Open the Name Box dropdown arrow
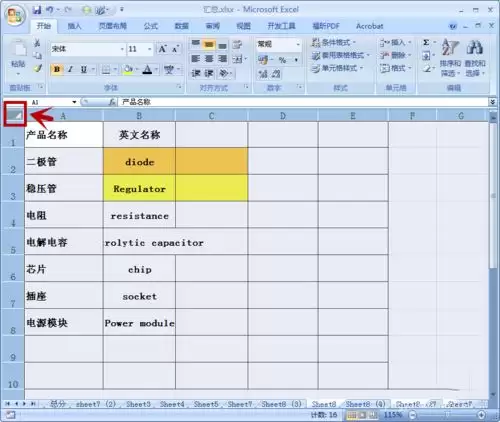 click(74, 102)
